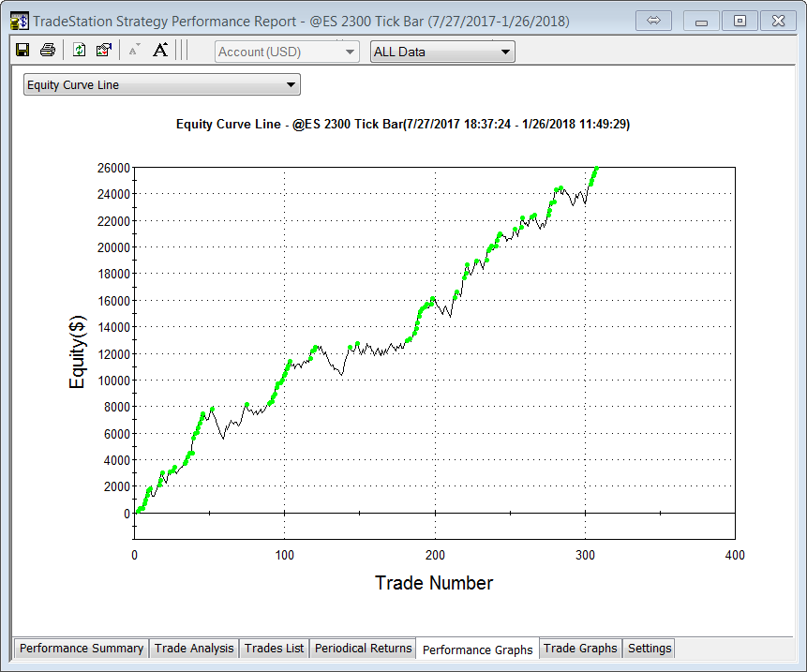Open the Trade Analysis tab
Screen dimensions: 807x672
tap(194, 649)
